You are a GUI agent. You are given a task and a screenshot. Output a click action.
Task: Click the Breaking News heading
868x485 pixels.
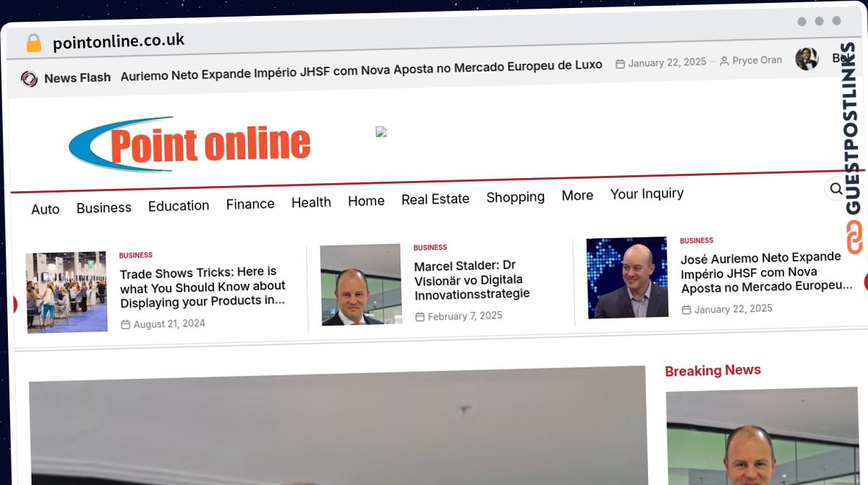[713, 371]
